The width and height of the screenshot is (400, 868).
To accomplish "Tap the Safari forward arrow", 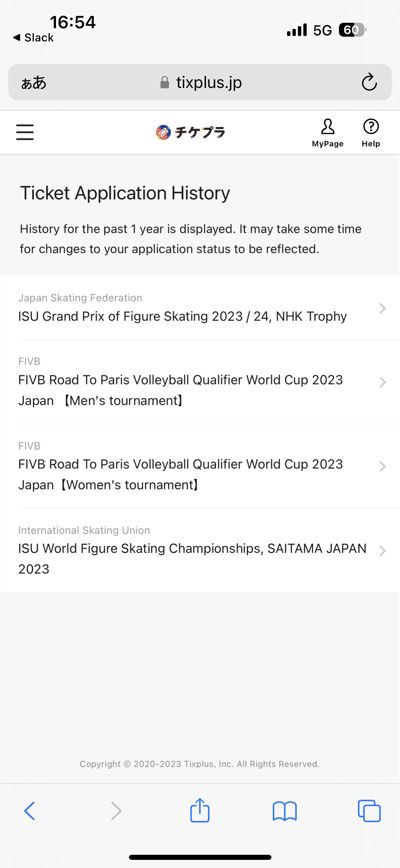I will coord(116,811).
